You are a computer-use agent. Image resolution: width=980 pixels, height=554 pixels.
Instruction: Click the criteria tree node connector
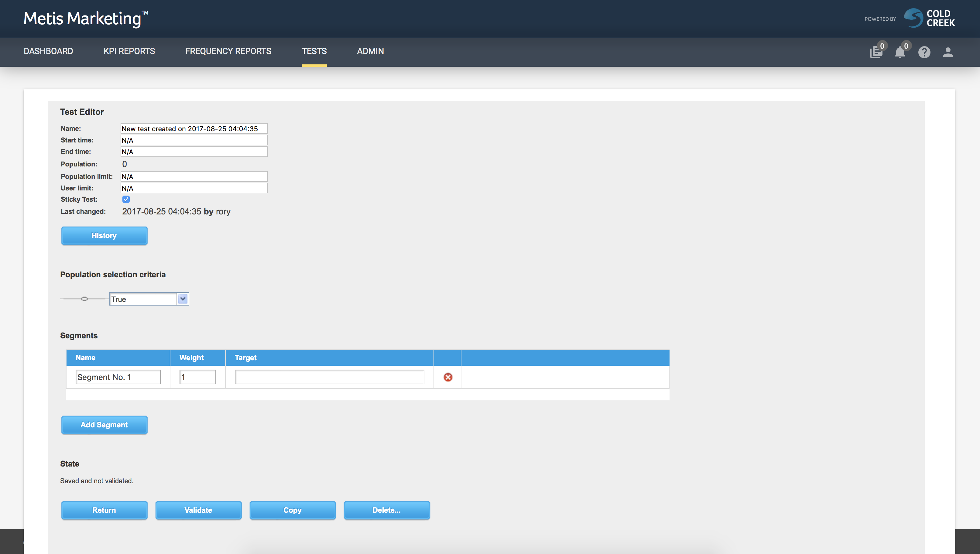click(84, 299)
